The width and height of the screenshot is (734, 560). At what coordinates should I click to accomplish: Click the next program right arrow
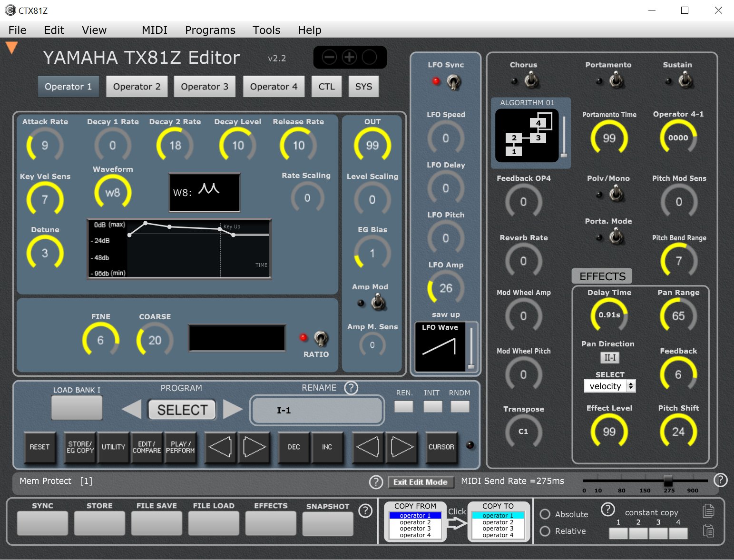[x=233, y=409]
